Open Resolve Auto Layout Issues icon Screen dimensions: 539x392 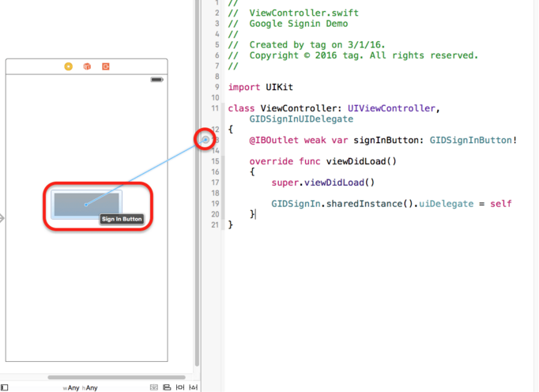194,387
